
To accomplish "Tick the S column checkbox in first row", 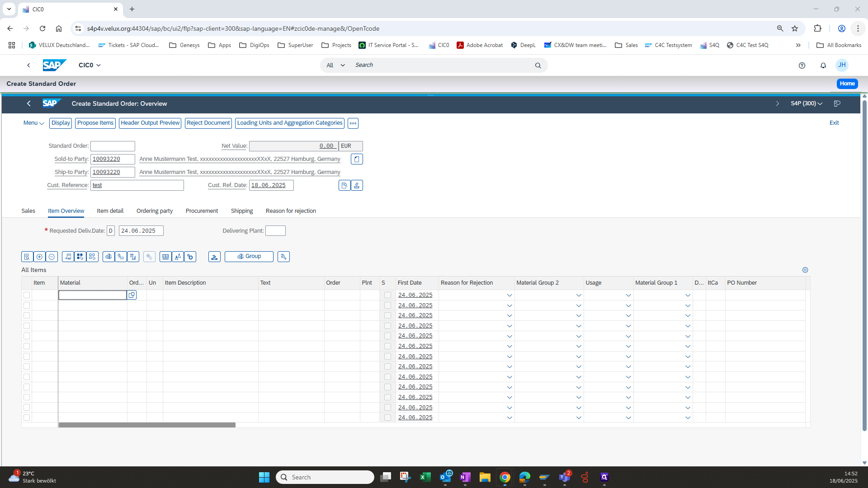I will pyautogui.click(x=387, y=295).
